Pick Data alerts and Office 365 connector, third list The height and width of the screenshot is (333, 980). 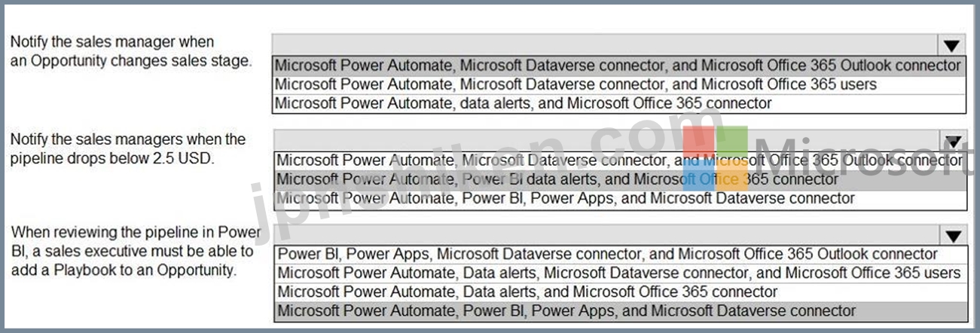tap(619, 292)
